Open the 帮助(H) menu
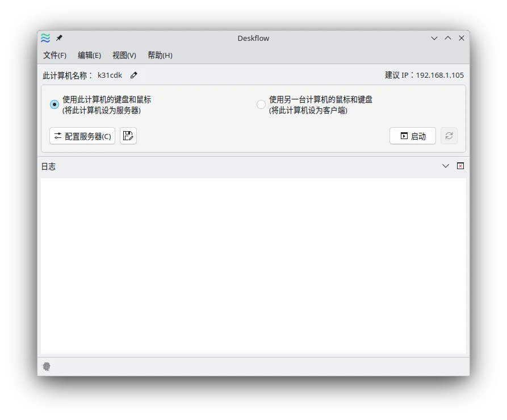The width and height of the screenshot is (507, 420). tap(160, 55)
